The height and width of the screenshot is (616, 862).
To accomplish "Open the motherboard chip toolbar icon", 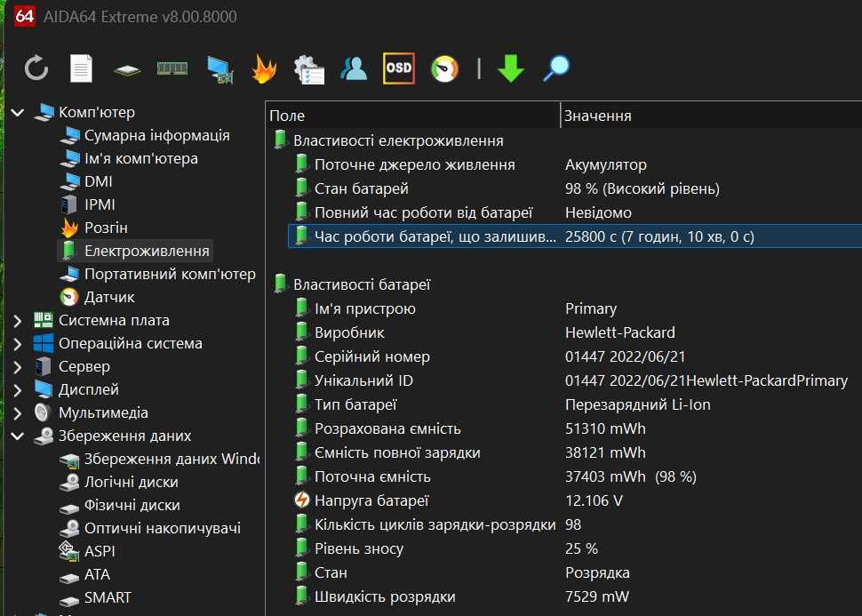I will click(127, 70).
